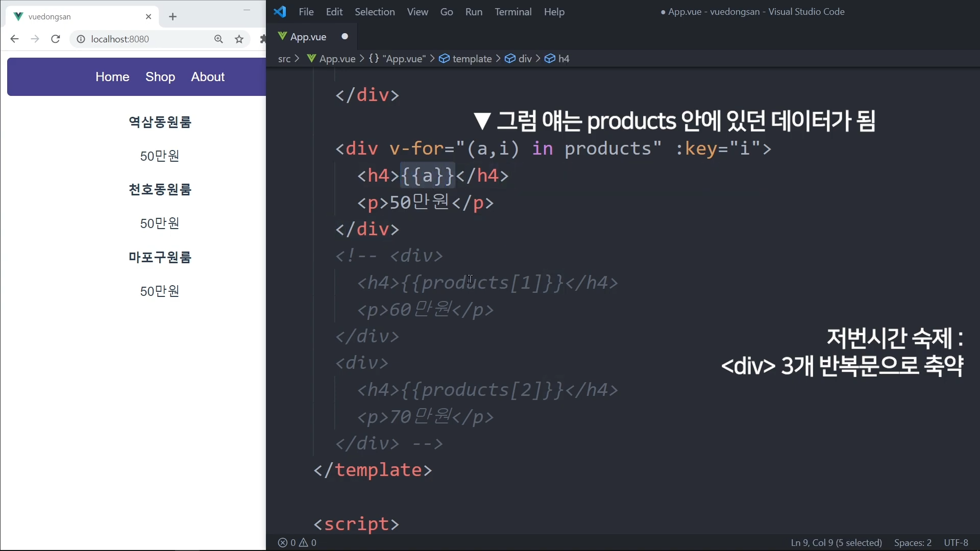Open the zoom magnifier icon in address bar
980x551 pixels.
(218, 39)
